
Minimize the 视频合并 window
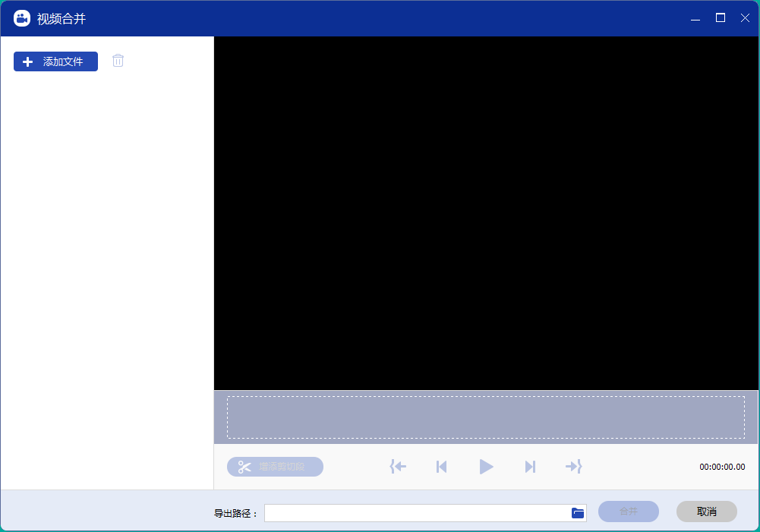coord(695,18)
